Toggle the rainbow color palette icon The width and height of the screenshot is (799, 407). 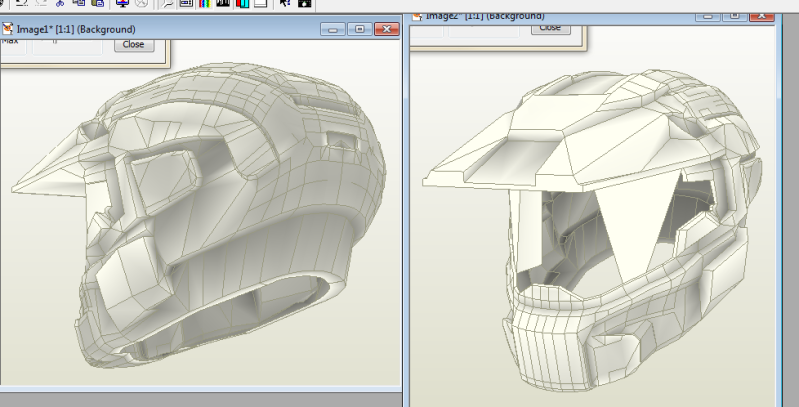204,3
